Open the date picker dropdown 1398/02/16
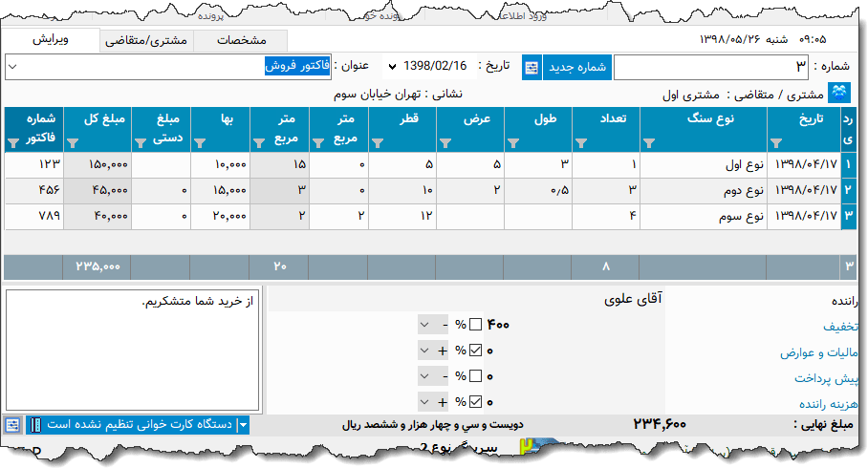Screen dimensions: 868x468 [393, 67]
